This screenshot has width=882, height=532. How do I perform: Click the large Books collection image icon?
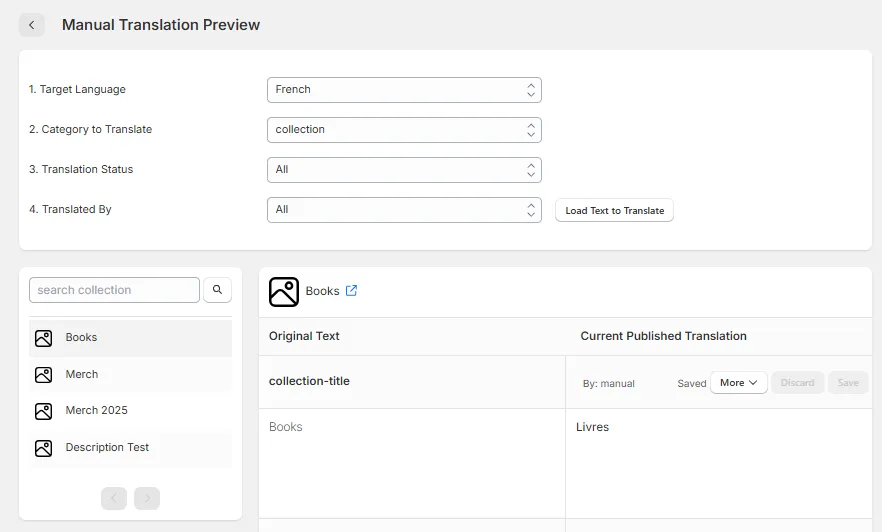click(x=284, y=292)
